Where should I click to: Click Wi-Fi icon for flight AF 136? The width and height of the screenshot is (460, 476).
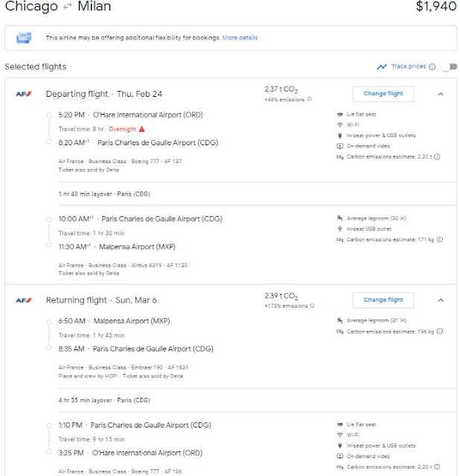click(340, 435)
